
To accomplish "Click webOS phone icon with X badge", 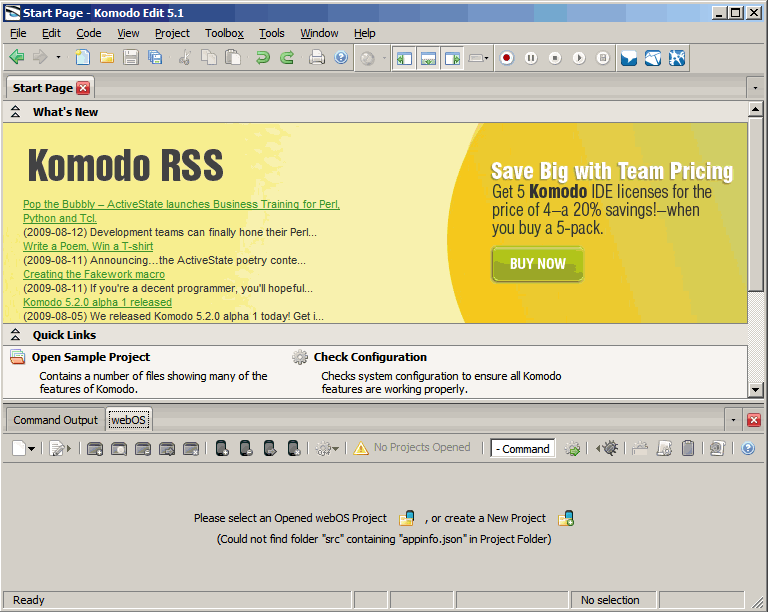I will (x=294, y=448).
